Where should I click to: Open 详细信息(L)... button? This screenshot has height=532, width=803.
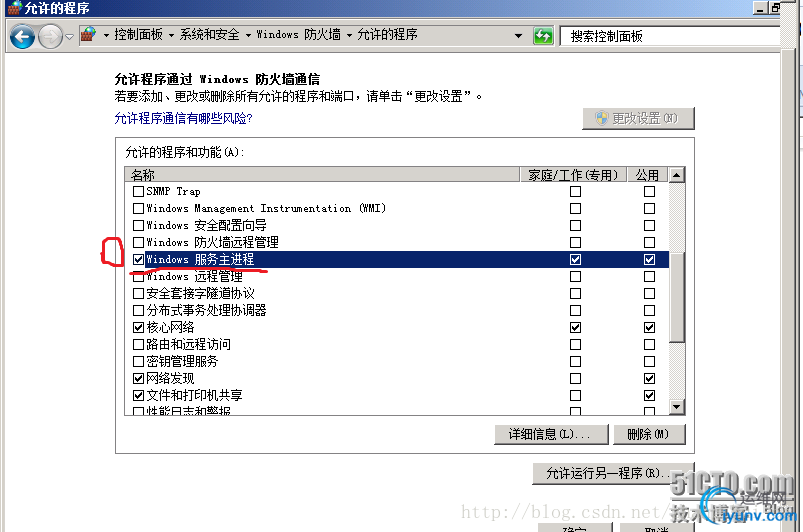(x=551, y=434)
